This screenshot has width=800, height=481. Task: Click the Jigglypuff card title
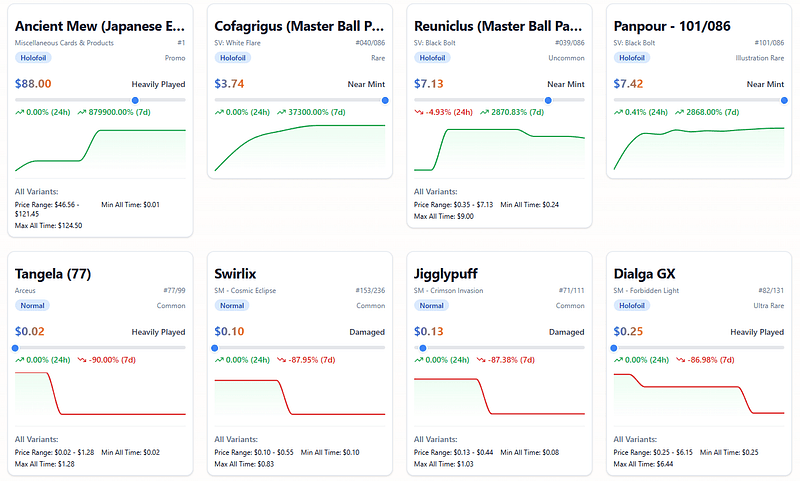[x=445, y=274]
